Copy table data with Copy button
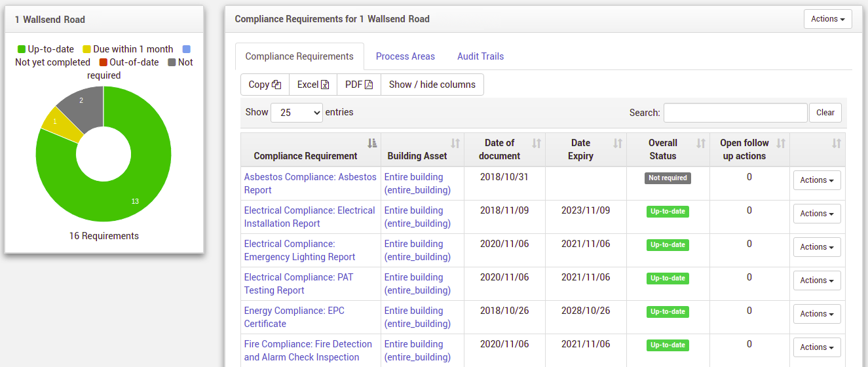 265,85
